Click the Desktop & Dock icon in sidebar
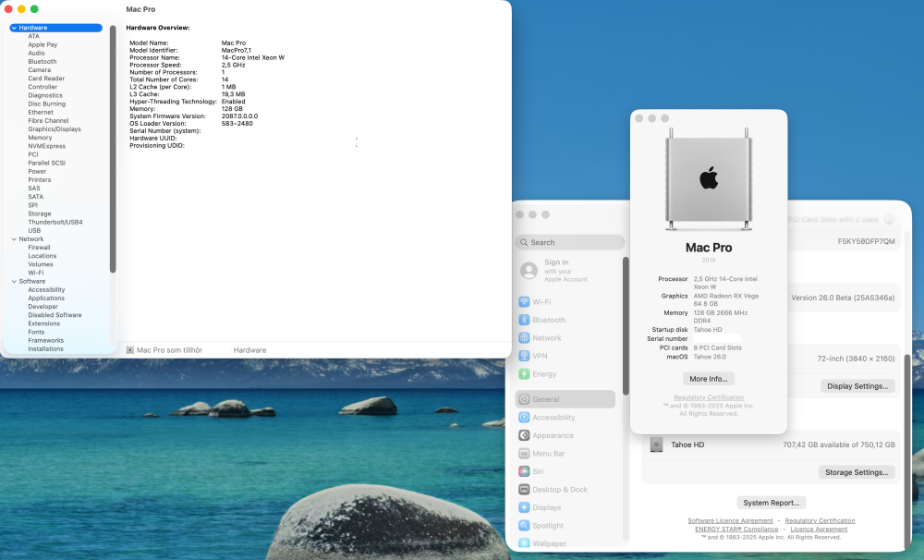Image resolution: width=924 pixels, height=560 pixels. (524, 489)
